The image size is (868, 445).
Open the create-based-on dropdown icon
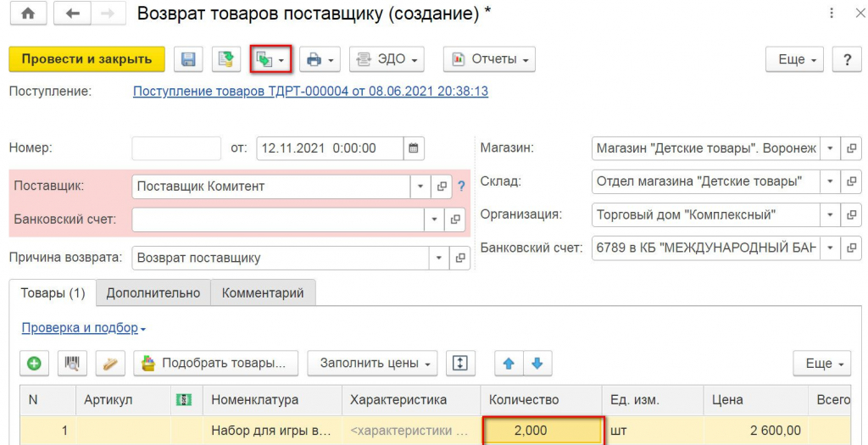[270, 59]
